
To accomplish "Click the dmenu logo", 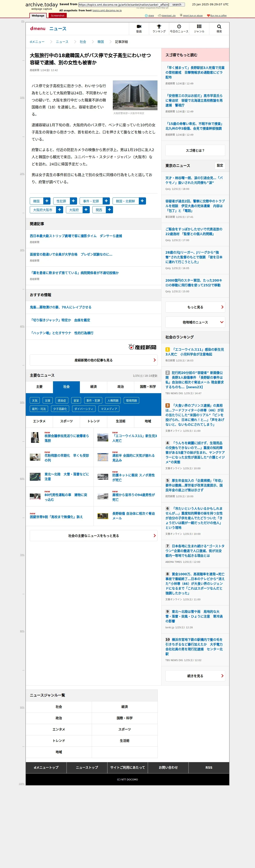I will click(x=37, y=29).
